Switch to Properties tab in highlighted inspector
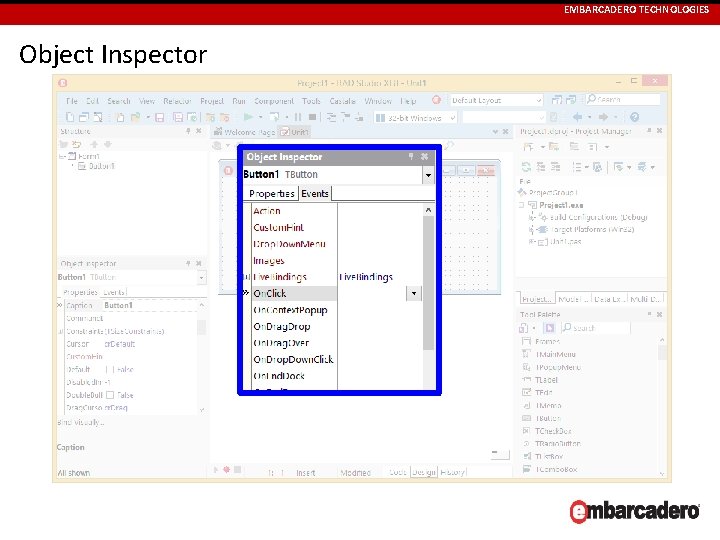Viewport: 720px width, 540px height. click(271, 194)
